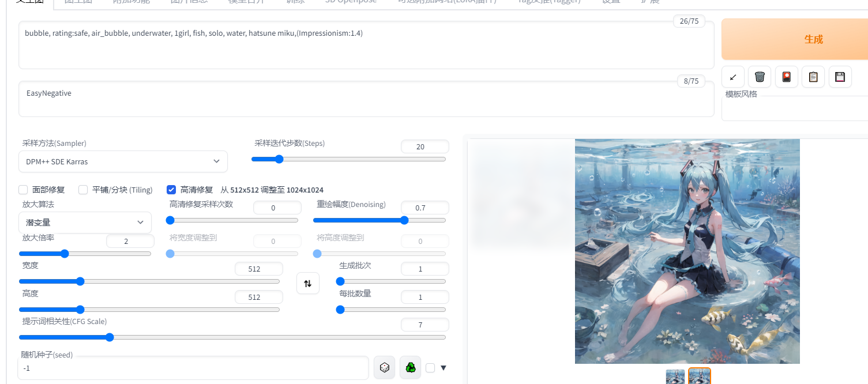Click the dice icon to randomize seed

(x=385, y=367)
